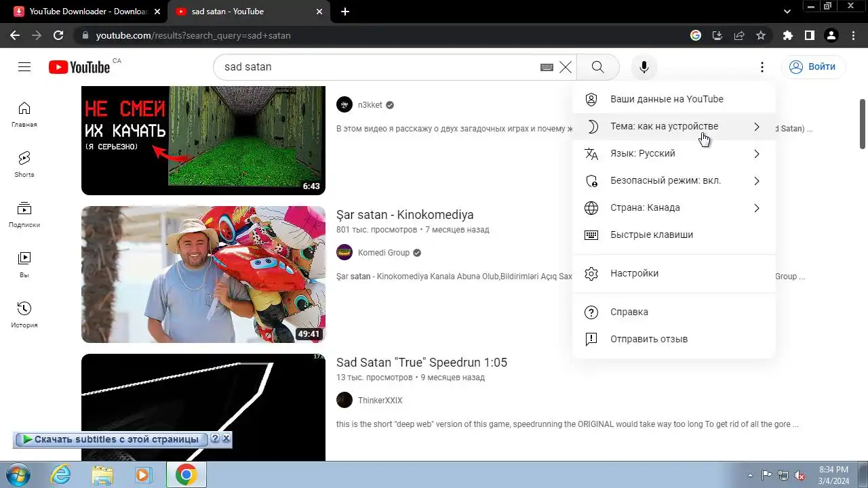The height and width of the screenshot is (488, 868).
Task: Click the browser back arrow
Action: click(15, 35)
